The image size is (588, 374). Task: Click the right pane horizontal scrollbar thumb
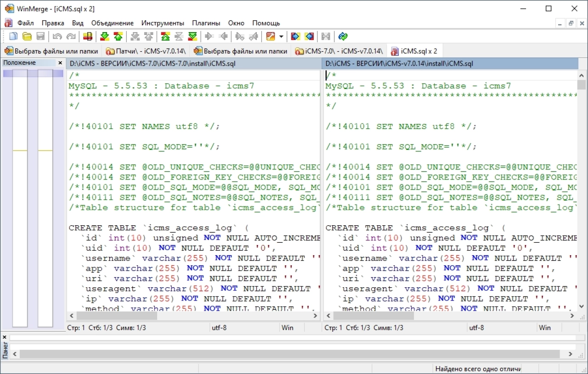coord(373,316)
